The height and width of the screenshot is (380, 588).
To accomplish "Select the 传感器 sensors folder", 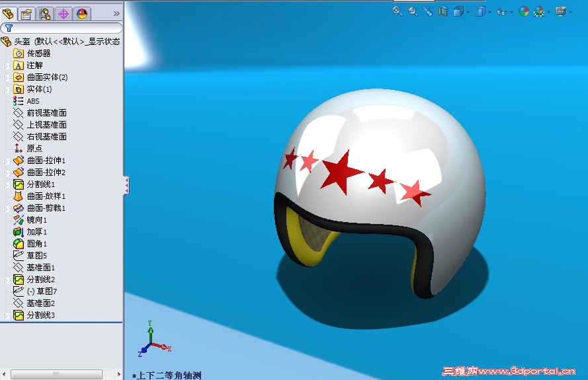I will pyautogui.click(x=32, y=54).
